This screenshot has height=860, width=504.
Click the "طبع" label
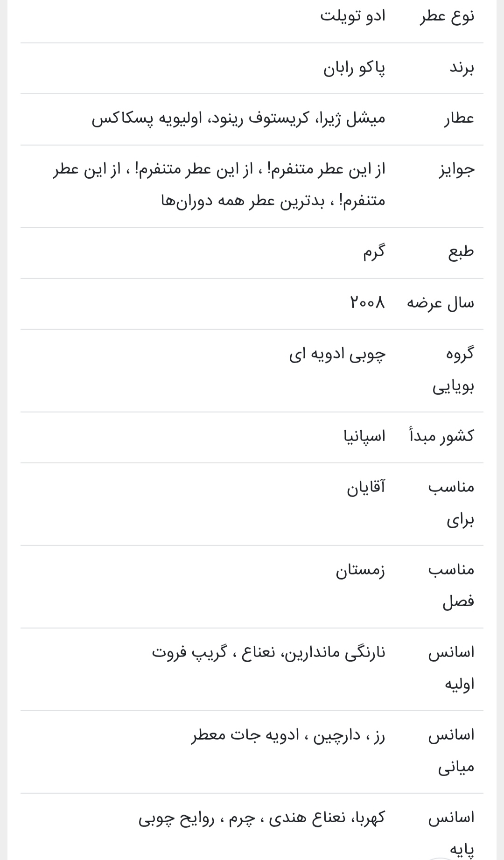coord(461,252)
